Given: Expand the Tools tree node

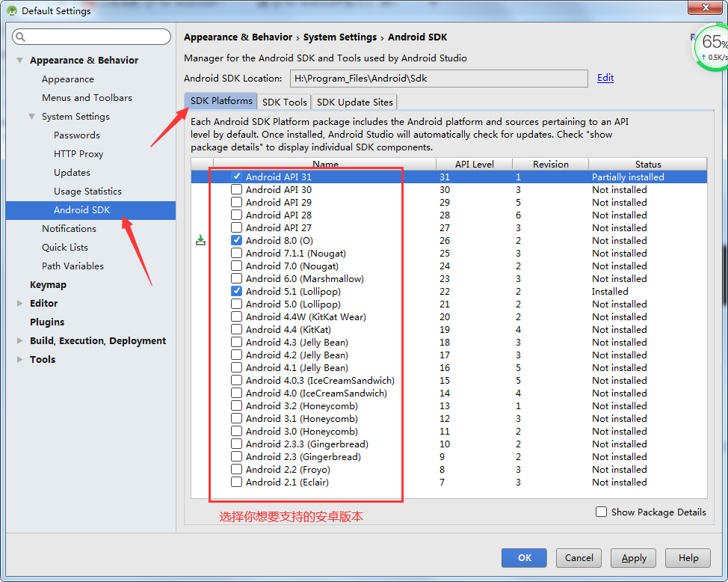Looking at the screenshot, I should 19,359.
